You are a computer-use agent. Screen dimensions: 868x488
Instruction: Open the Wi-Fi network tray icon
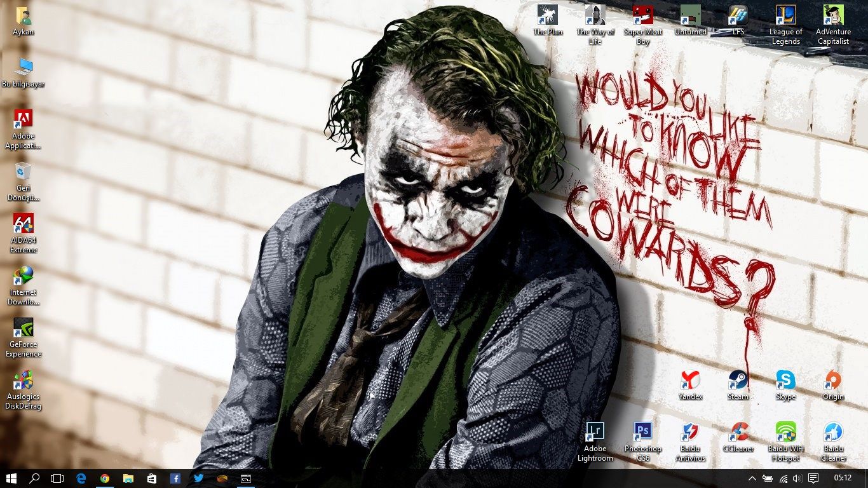pos(783,478)
